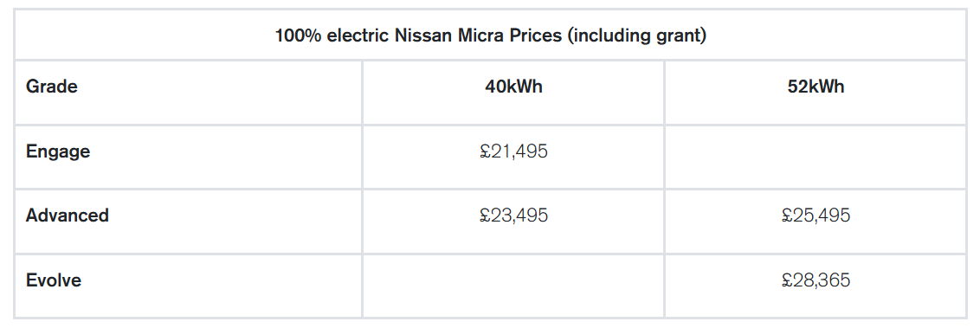This screenshot has width=980, height=328.
Task: Click the Engage row label
Action: pos(58,151)
